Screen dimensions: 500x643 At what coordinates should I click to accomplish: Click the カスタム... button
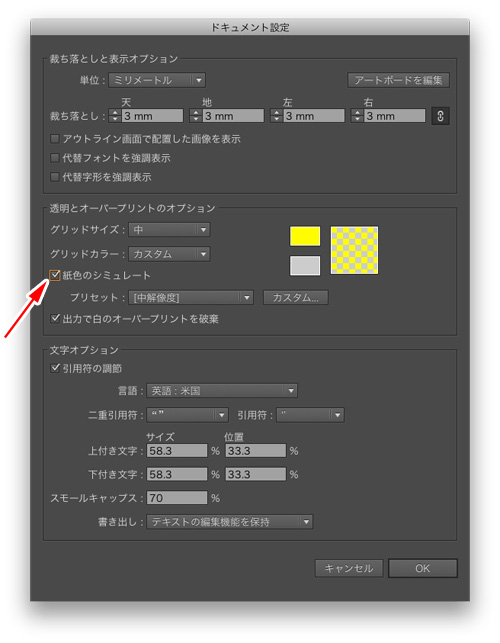click(x=295, y=297)
